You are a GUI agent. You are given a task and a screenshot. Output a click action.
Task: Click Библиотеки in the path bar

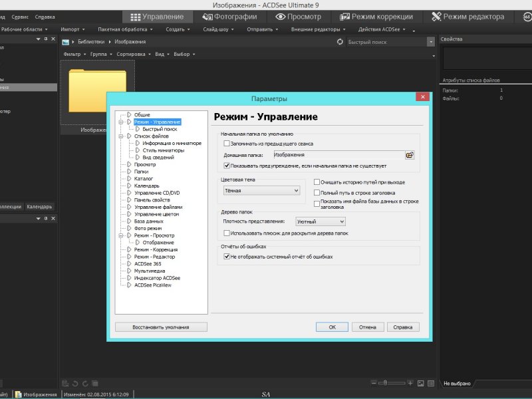[91, 42]
